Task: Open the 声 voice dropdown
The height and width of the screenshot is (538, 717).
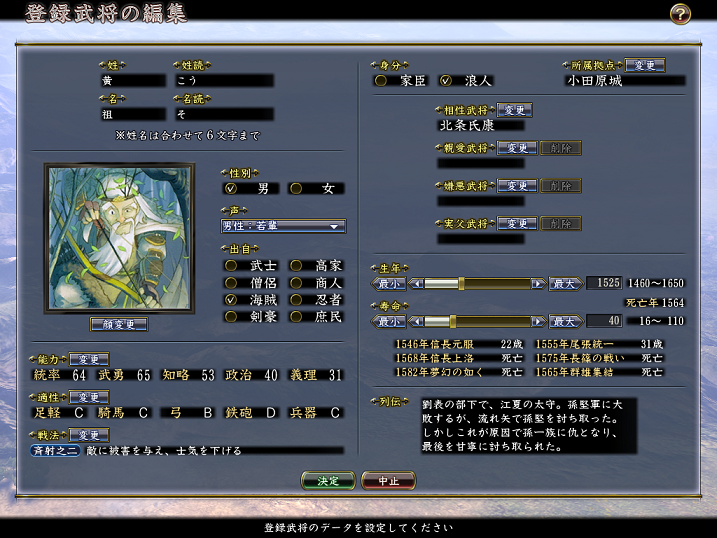Action: tap(284, 226)
